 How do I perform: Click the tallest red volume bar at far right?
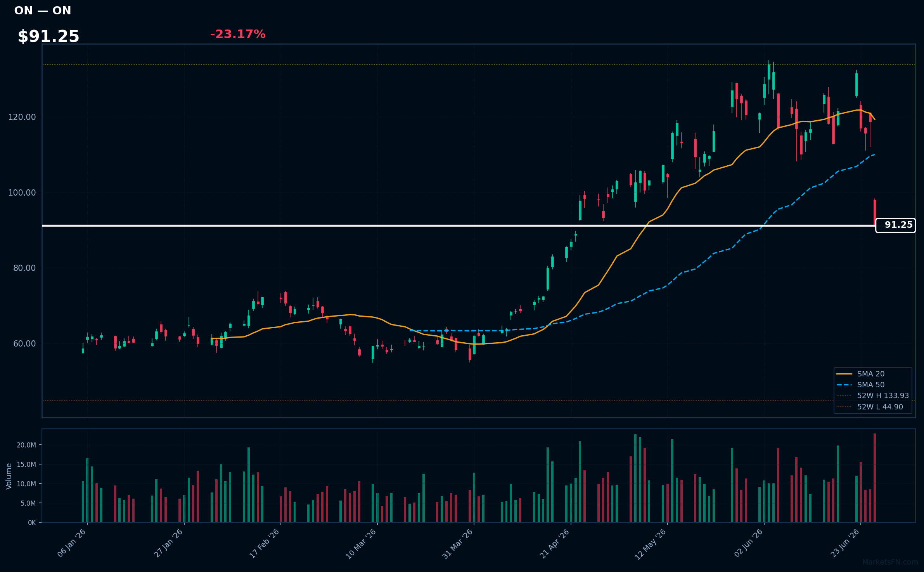(x=875, y=478)
